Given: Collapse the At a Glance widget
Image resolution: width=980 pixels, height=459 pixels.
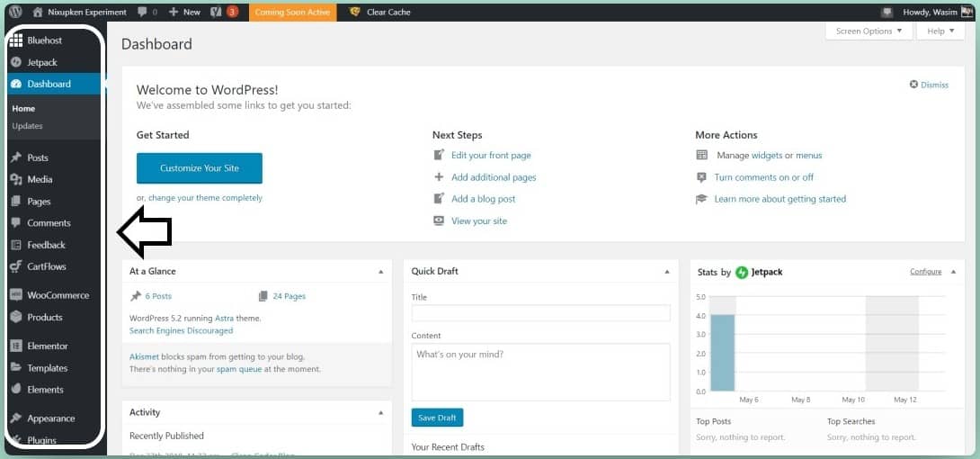Looking at the screenshot, I should click(x=381, y=272).
